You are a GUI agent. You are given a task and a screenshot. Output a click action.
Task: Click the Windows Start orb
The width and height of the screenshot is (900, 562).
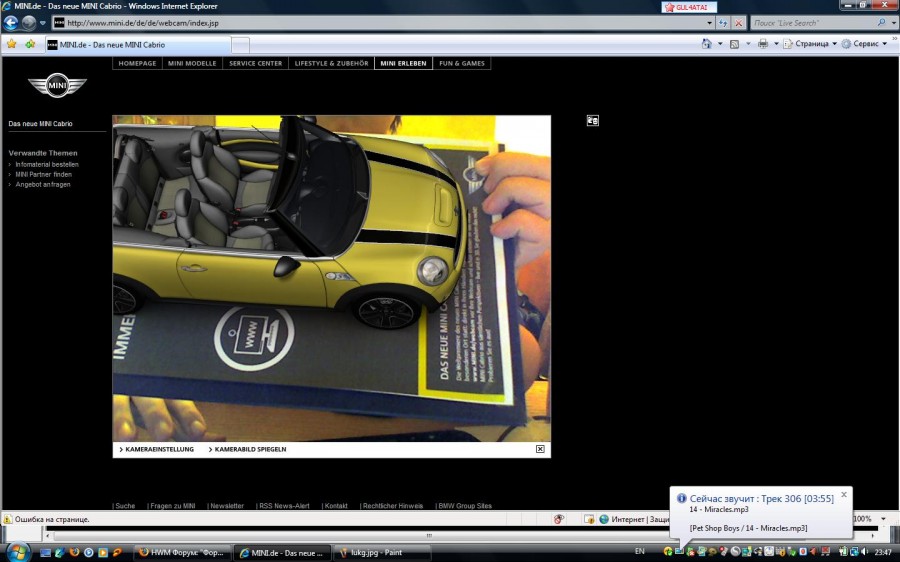(18, 552)
